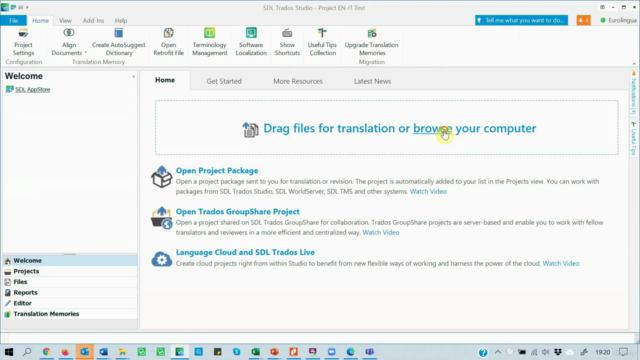Click the Align Documents icon
The width and height of the screenshot is (640, 360).
click(69, 33)
